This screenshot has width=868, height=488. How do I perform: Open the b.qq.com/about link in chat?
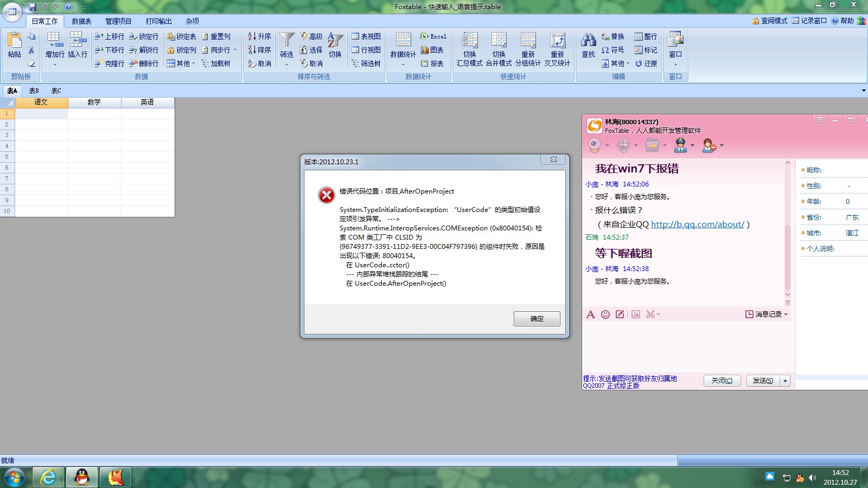pos(698,224)
